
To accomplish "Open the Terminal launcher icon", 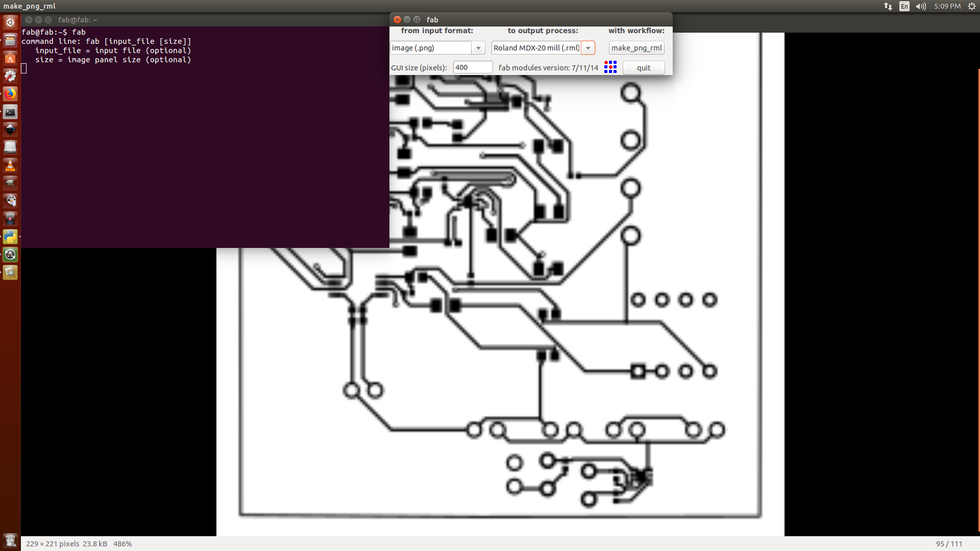I will point(10,112).
